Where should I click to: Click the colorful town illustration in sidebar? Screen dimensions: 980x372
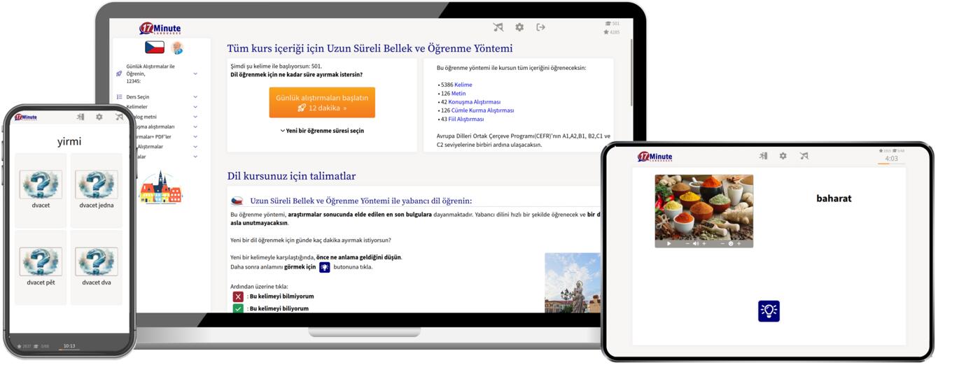tap(160, 187)
